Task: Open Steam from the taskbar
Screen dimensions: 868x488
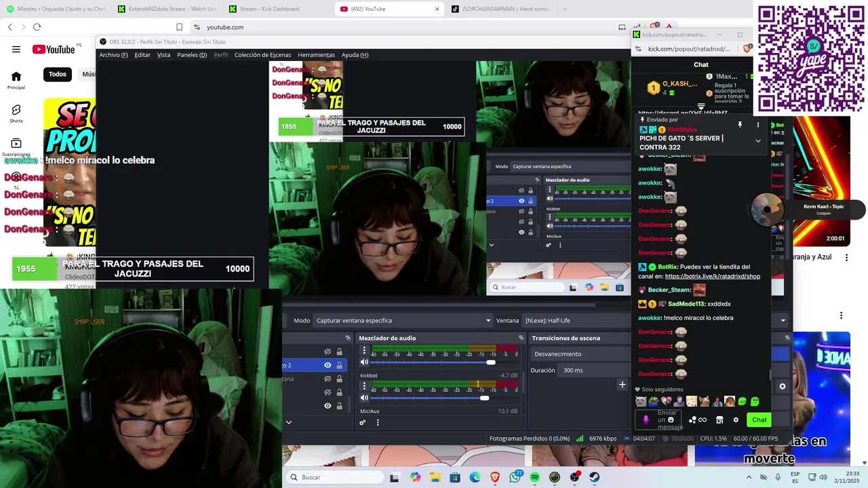Action: [x=595, y=477]
